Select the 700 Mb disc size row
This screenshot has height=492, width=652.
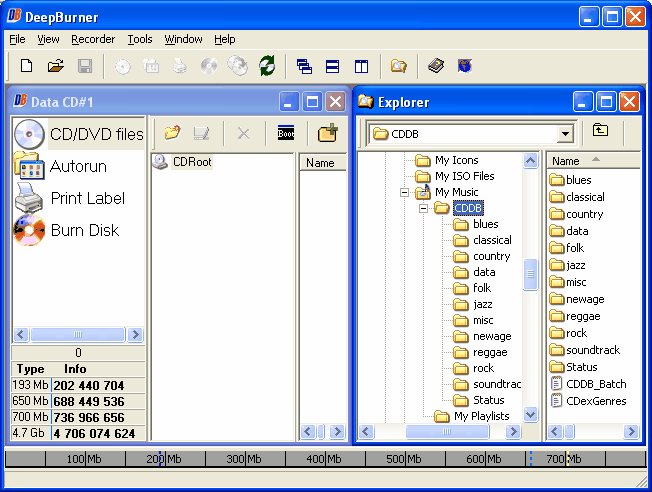click(x=78, y=417)
